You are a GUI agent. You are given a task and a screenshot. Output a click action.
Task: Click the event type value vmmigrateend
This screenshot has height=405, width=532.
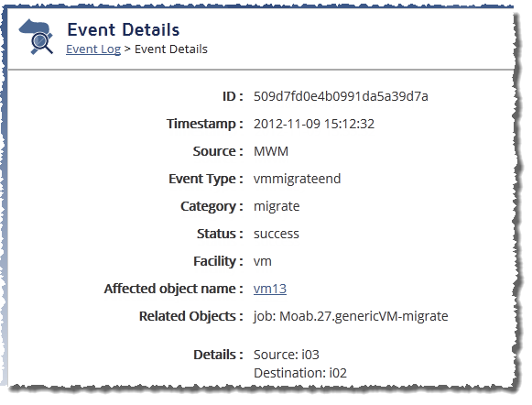[297, 179]
